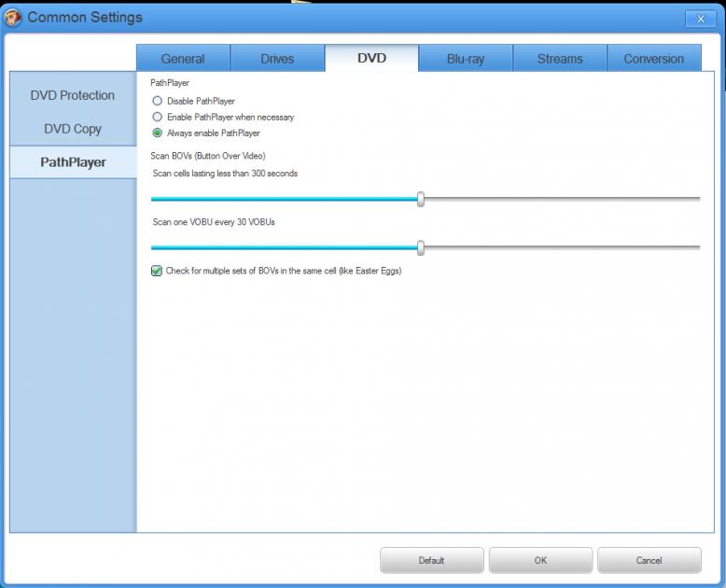
Task: Click the 'Scan BOVs (Button Over Video)' heading
Action: click(208, 156)
